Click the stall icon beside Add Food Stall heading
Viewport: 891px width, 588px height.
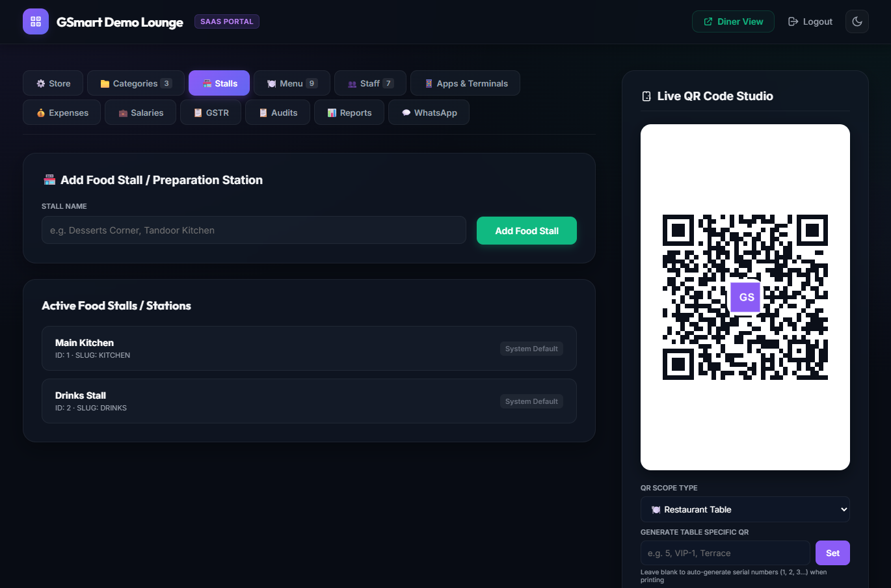click(x=49, y=180)
